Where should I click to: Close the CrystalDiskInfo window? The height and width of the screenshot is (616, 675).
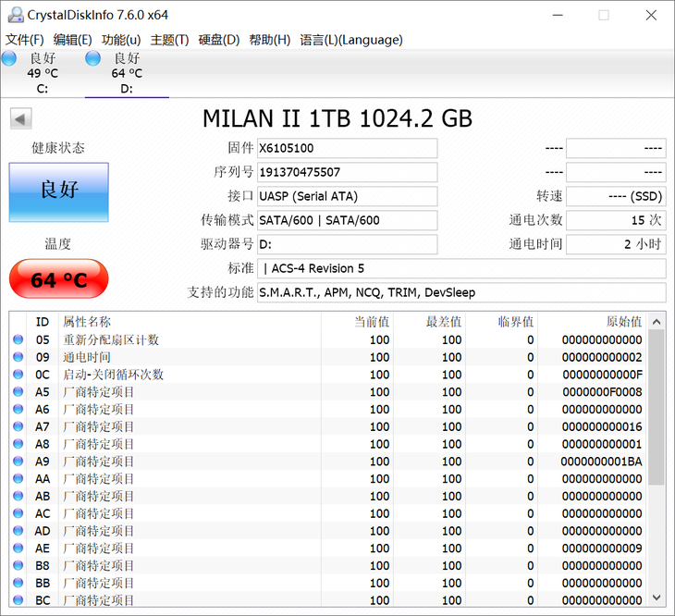[651, 15]
